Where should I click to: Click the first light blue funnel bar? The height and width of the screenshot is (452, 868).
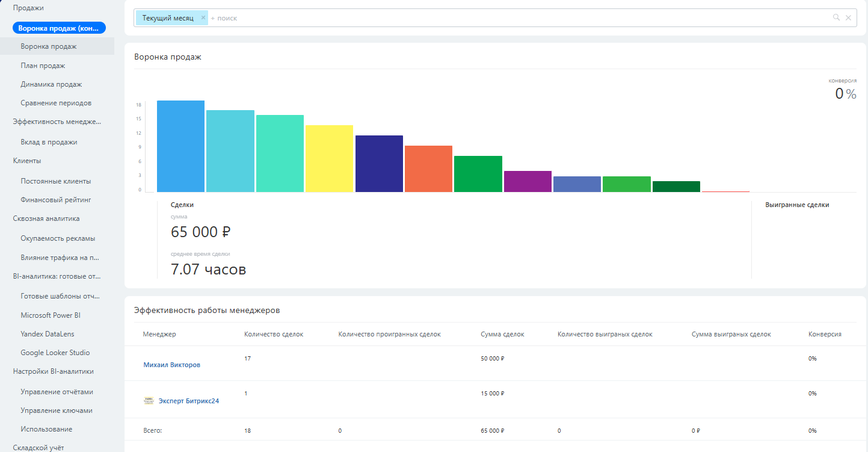pyautogui.click(x=180, y=146)
